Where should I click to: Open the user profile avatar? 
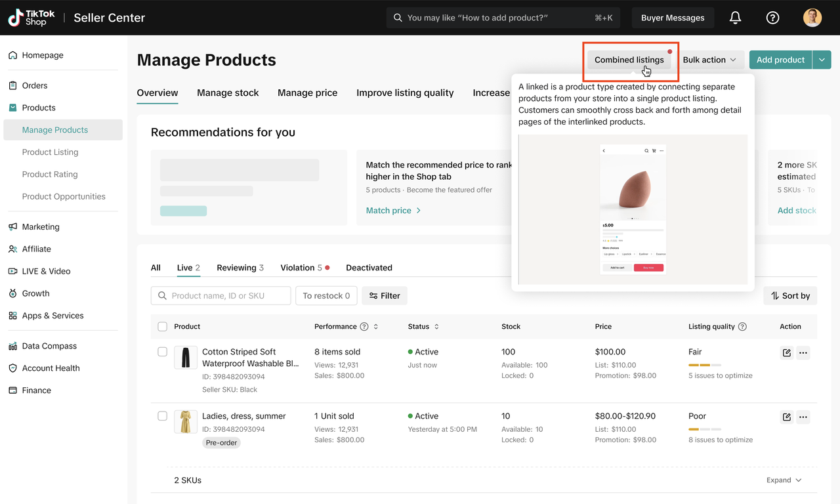click(x=812, y=18)
